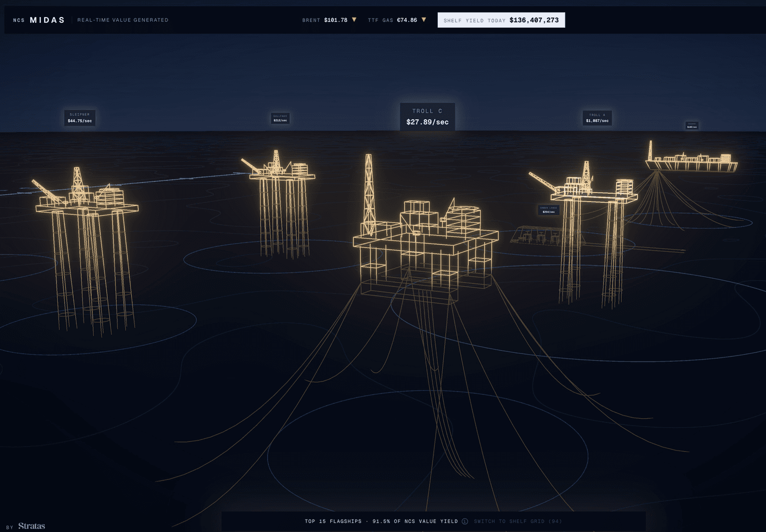Open the Stratas link
The image size is (766, 532).
[x=32, y=526]
